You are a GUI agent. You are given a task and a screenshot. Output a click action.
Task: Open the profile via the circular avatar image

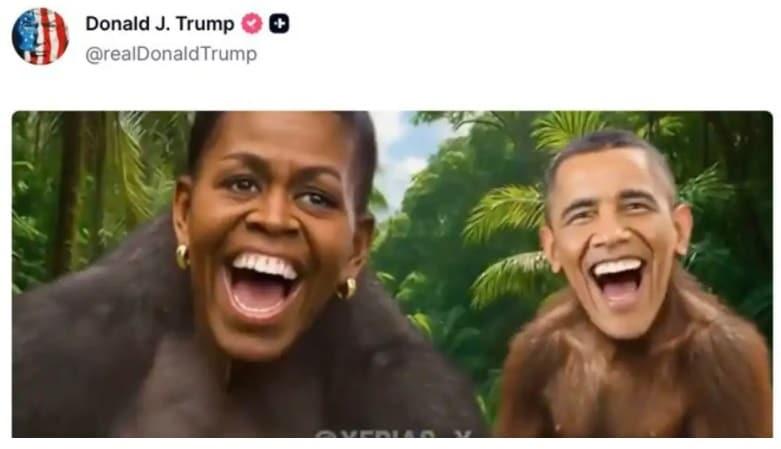(40, 36)
